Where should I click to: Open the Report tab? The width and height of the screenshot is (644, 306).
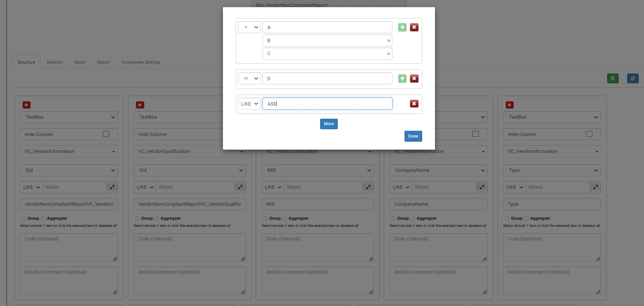click(x=103, y=62)
